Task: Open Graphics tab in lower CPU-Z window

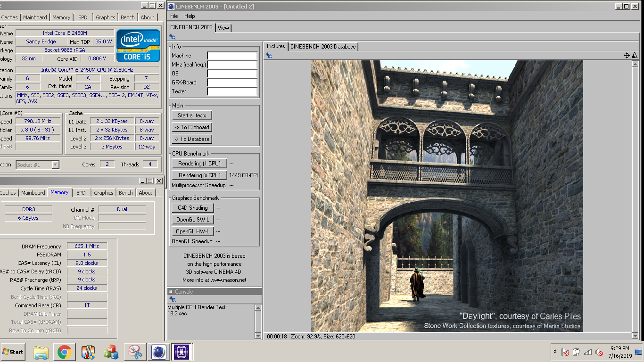Action: (x=104, y=193)
